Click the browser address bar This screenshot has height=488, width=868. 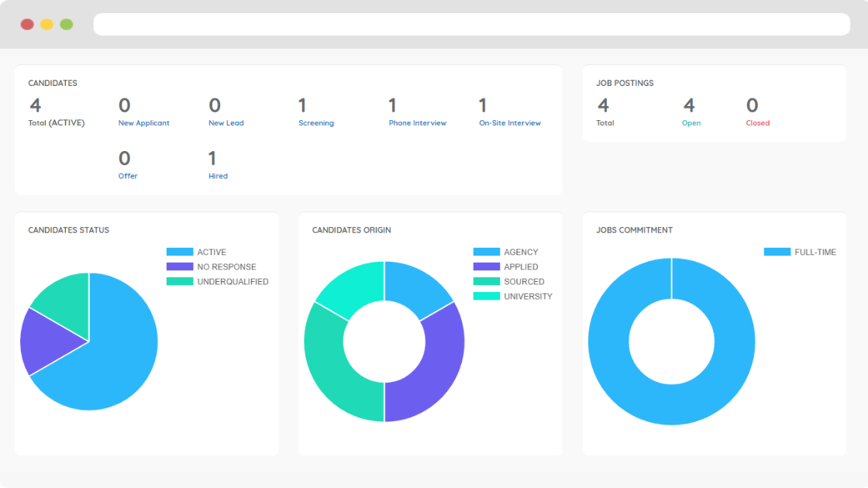[x=471, y=24]
